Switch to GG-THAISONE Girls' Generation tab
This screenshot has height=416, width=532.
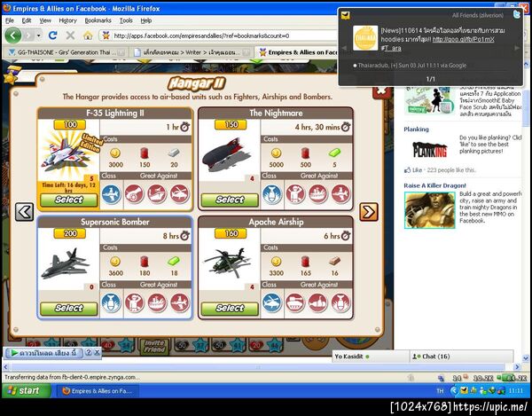66,52
